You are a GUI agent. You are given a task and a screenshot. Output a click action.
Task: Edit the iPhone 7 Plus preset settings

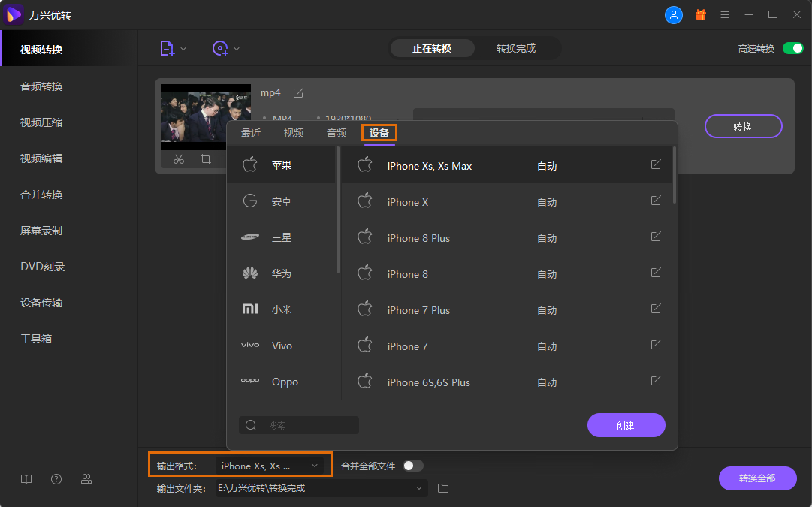[656, 309]
